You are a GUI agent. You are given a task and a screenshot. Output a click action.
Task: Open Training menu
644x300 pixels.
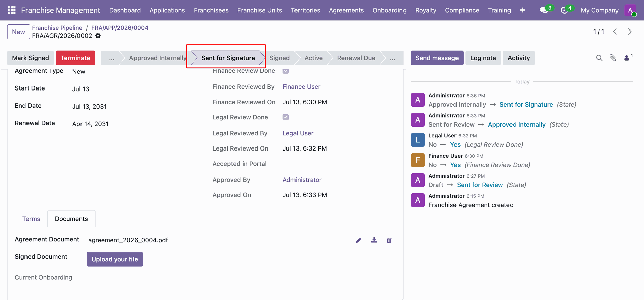point(499,10)
